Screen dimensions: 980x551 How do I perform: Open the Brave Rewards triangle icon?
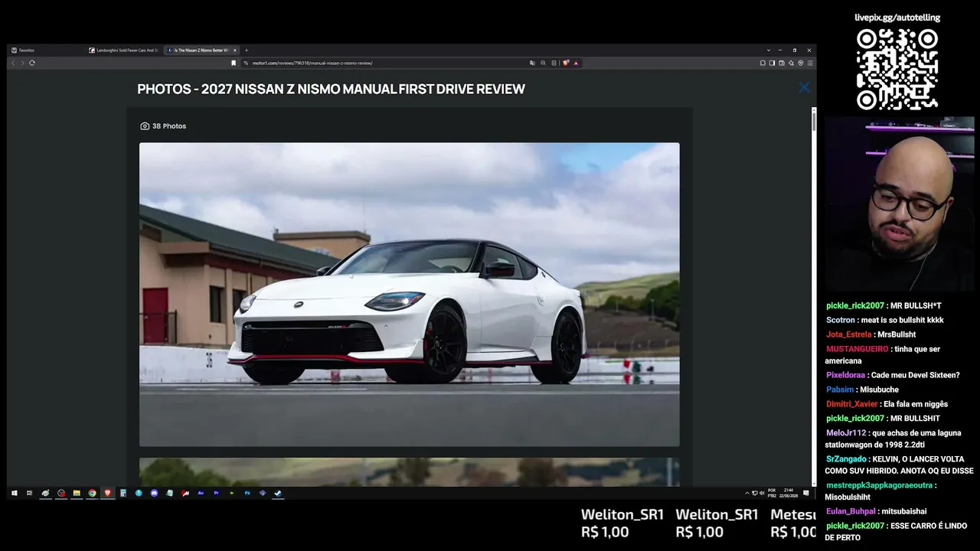[576, 63]
